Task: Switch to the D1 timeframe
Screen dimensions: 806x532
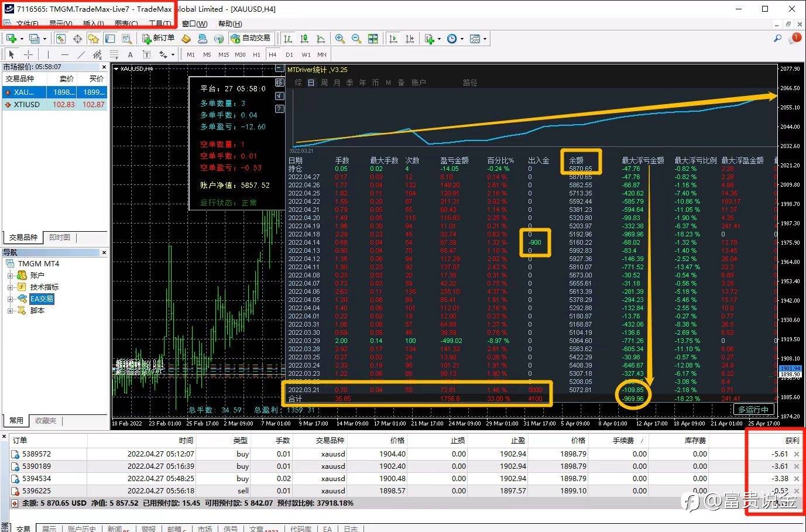Action: coord(289,54)
